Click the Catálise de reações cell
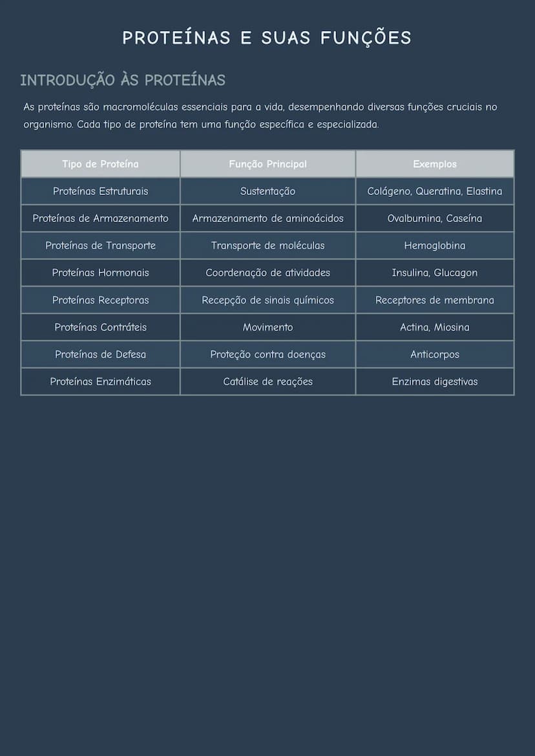Screen dimensions: 535x756 coord(267,382)
